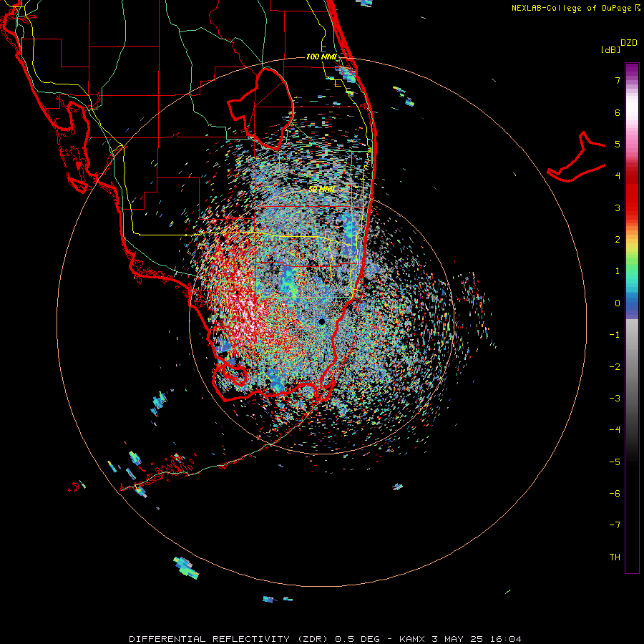Click the [dB] units label
644x644 pixels.
point(611,49)
